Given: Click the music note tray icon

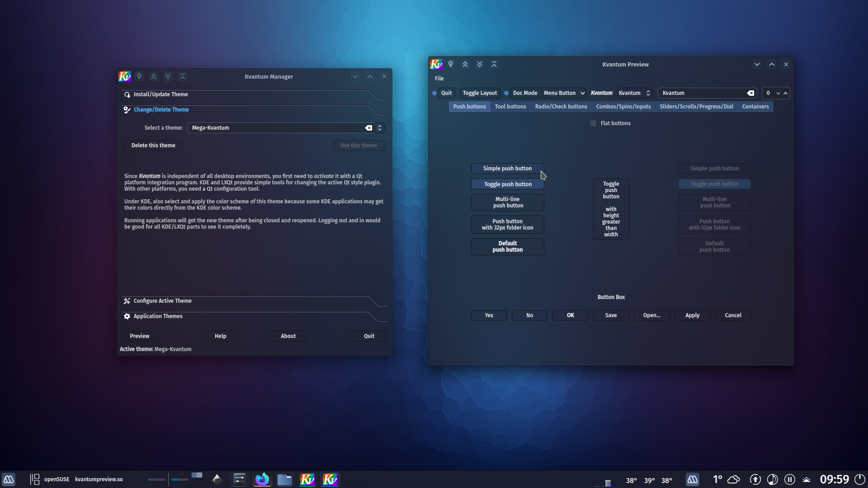Looking at the screenshot, I should coord(772,479).
